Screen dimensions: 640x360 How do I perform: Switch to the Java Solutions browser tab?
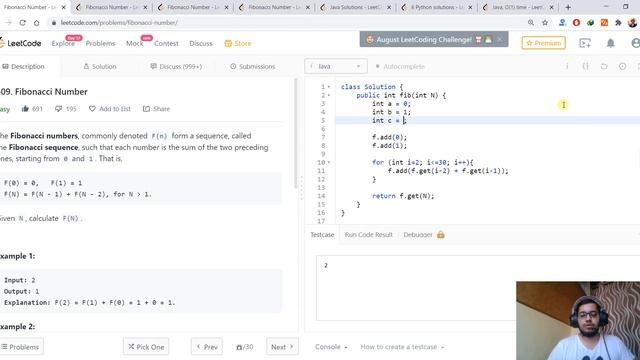(x=355, y=7)
